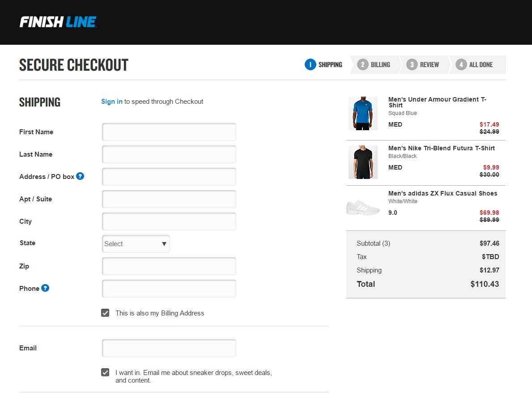The height and width of the screenshot is (396, 532).
Task: Click the sale price $69.98
Action: 489,213
